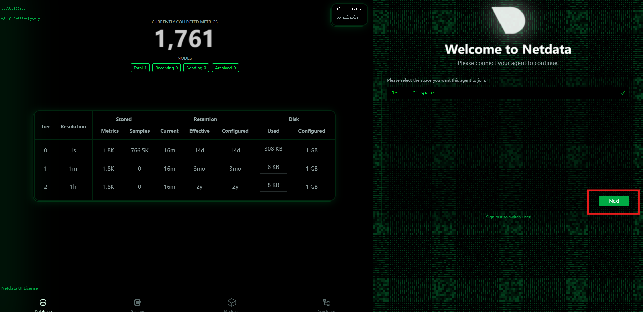Open the Directories tab
This screenshot has width=644, height=312.
pyautogui.click(x=326, y=306)
